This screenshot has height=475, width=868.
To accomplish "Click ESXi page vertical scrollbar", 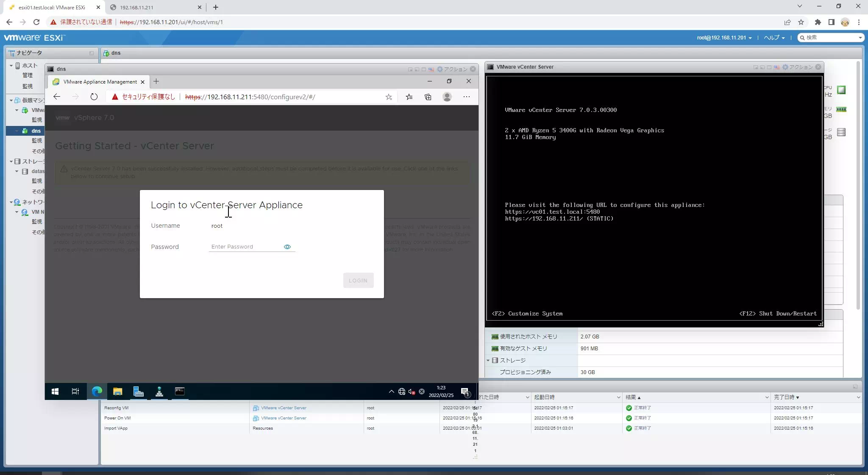I will point(859,186).
